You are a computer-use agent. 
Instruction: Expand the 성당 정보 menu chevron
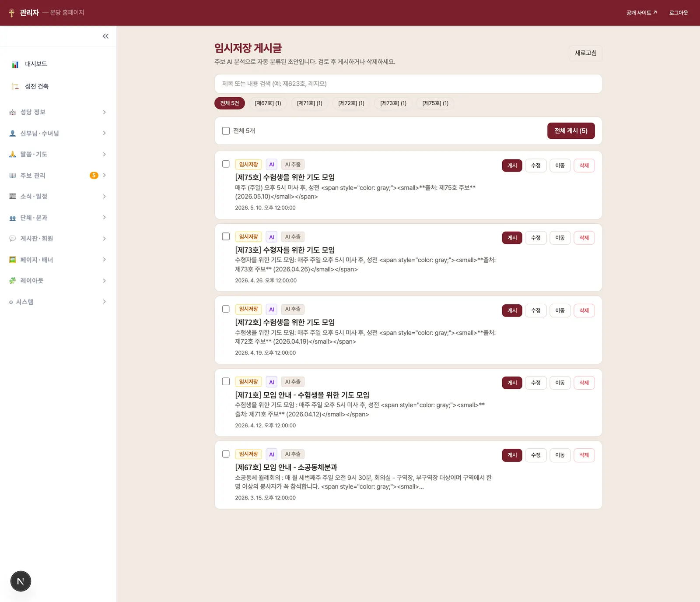[104, 113]
